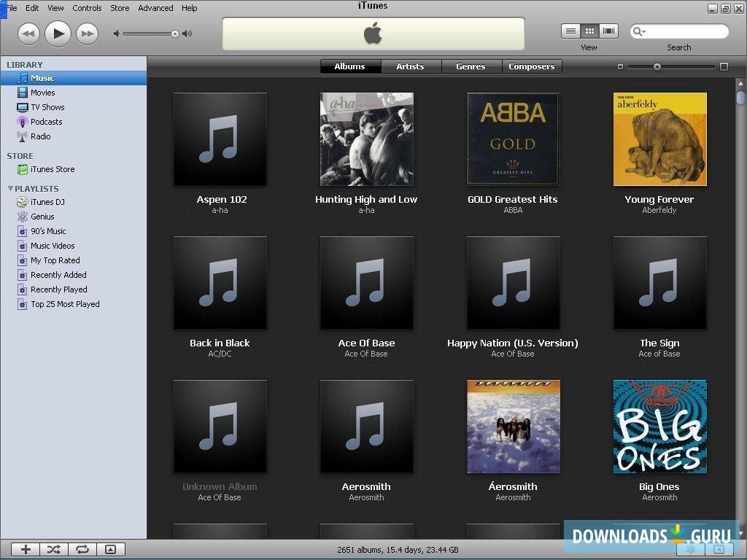This screenshot has width=747, height=560.
Task: Switch to the Composers tab
Action: pyautogui.click(x=532, y=66)
